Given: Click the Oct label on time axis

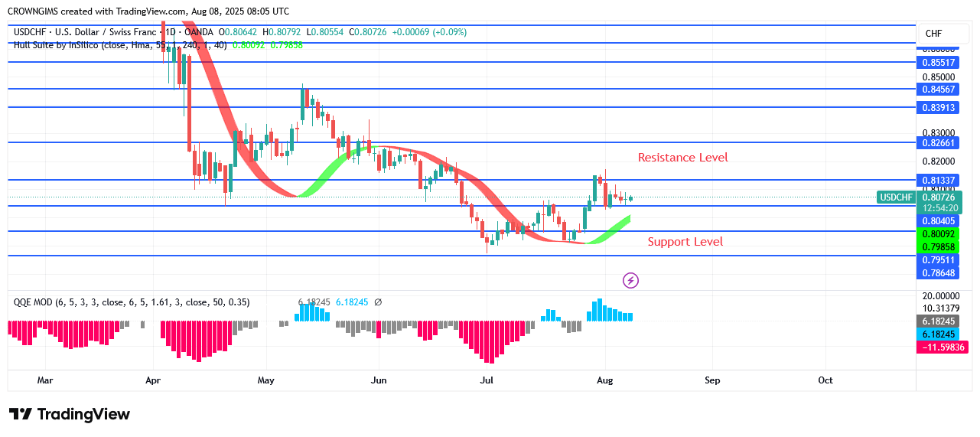Looking at the screenshot, I should tap(825, 380).
